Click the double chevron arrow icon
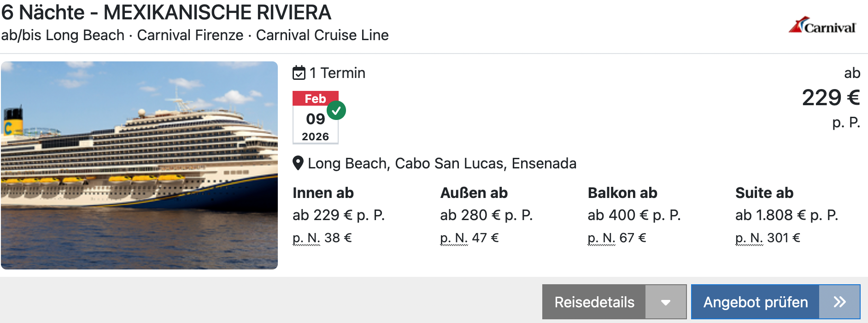This screenshot has height=323, width=868. (839, 302)
